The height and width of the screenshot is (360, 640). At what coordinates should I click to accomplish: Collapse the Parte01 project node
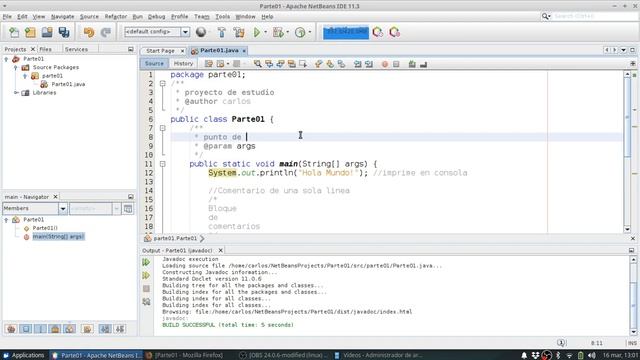6,59
